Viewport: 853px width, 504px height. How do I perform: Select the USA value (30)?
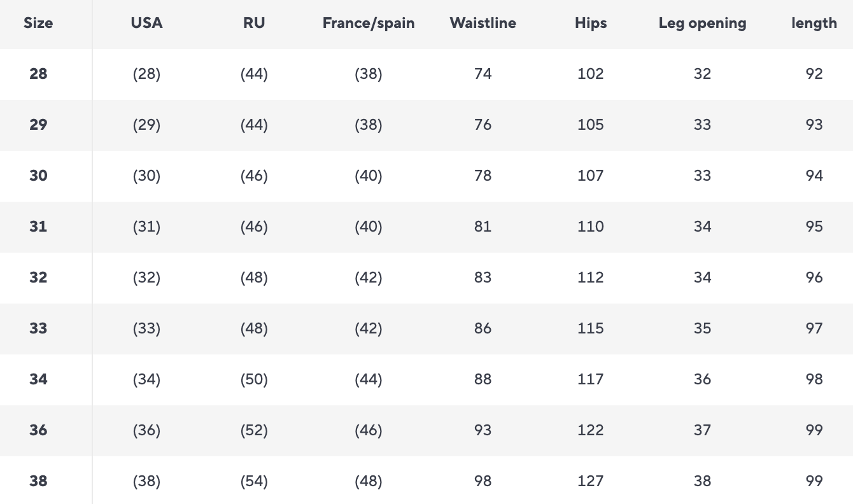146,176
